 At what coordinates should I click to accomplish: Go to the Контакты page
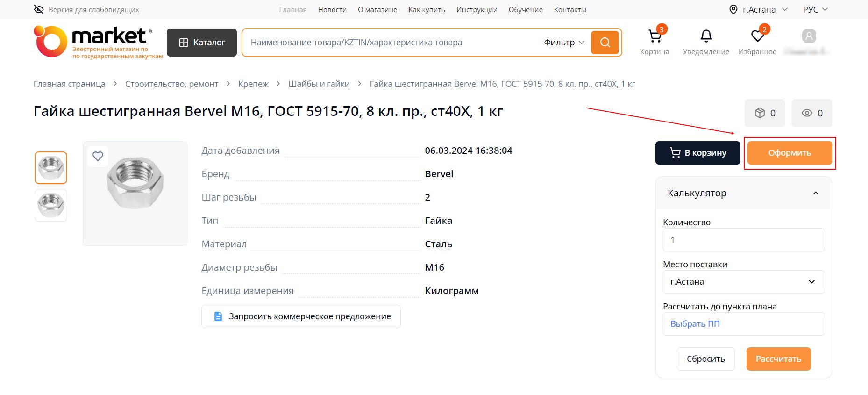point(569,9)
